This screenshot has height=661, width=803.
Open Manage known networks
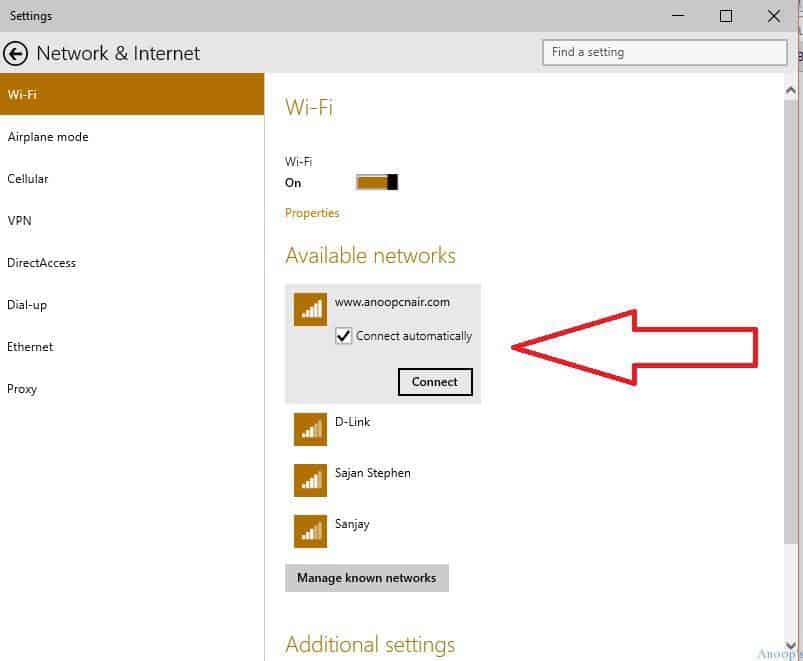[x=366, y=578]
